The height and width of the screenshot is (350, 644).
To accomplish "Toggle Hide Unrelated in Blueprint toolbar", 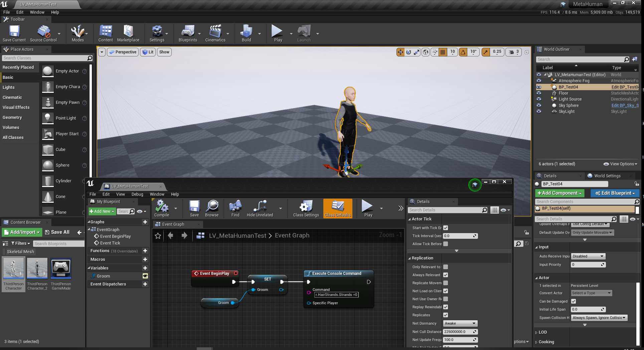I will click(260, 208).
